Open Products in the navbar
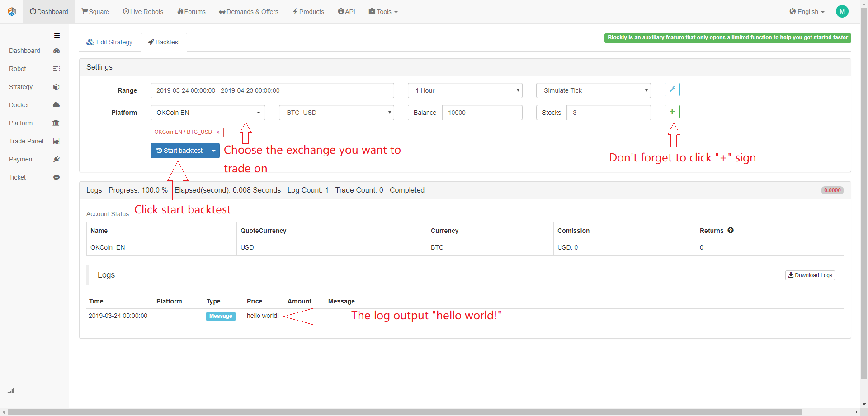 coord(308,12)
